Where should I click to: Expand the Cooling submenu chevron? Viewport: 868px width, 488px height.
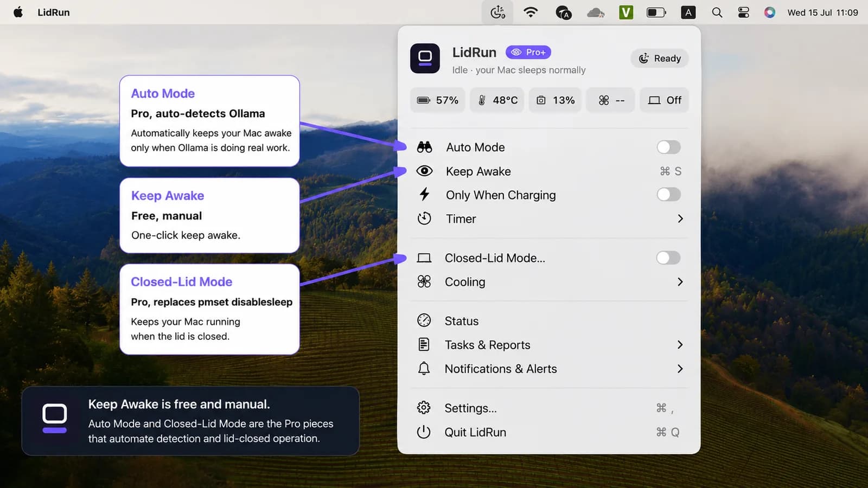[x=680, y=281]
